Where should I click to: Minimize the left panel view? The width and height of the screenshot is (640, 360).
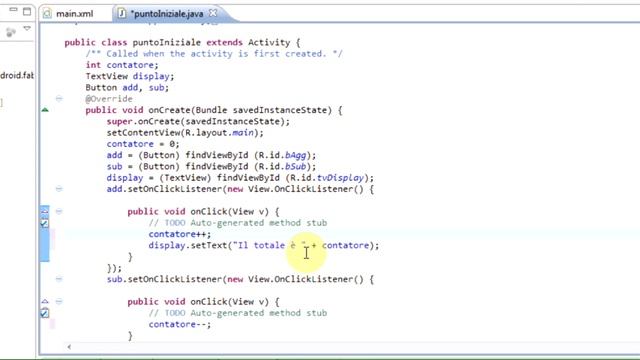point(13,10)
